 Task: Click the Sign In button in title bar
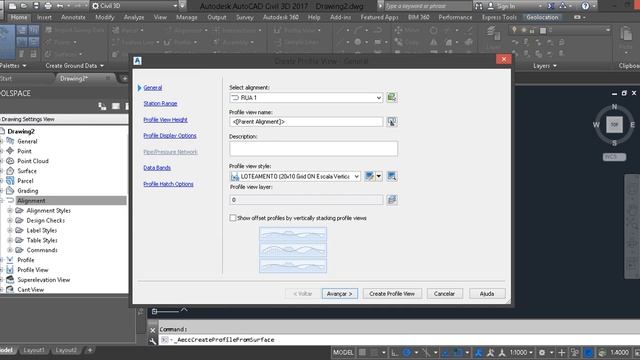click(x=506, y=6)
